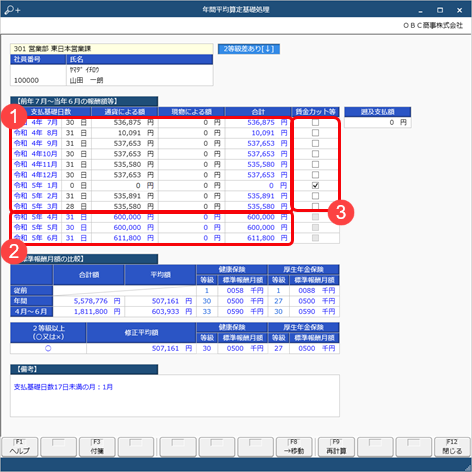Recalculate using the F9 再計算 button
Image resolution: width=472 pixels, height=472 pixels.
point(336,447)
